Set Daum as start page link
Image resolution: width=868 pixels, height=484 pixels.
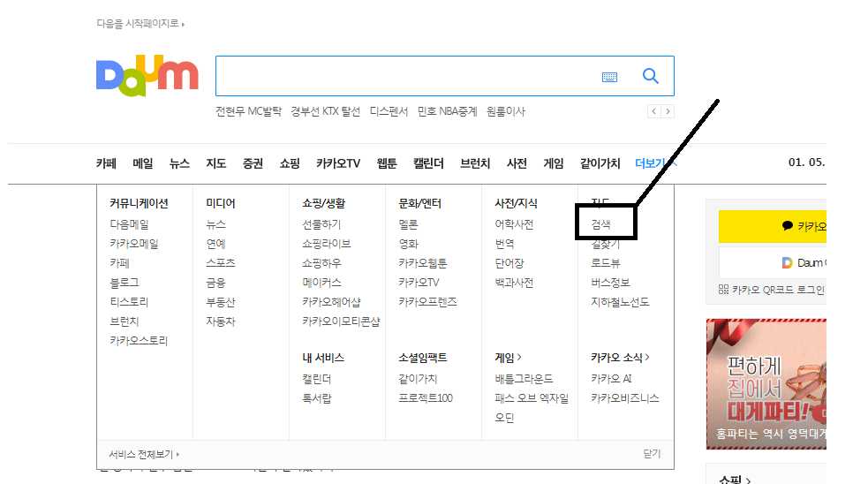(140, 24)
